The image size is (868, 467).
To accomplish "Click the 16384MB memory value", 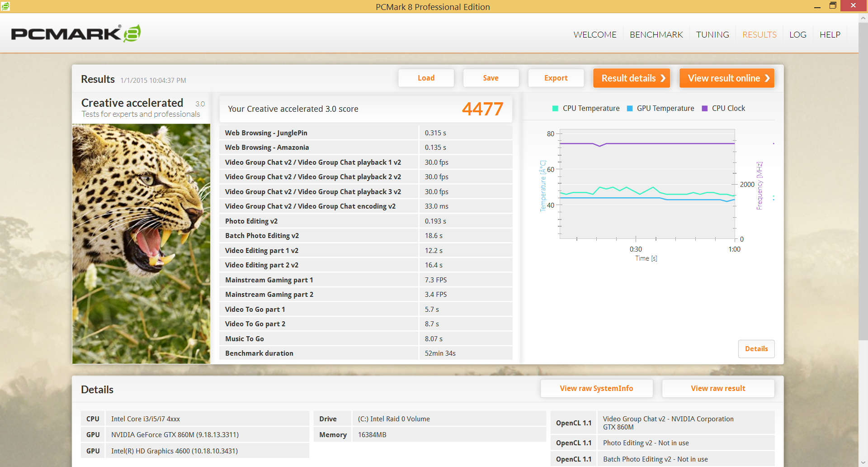I will click(372, 434).
